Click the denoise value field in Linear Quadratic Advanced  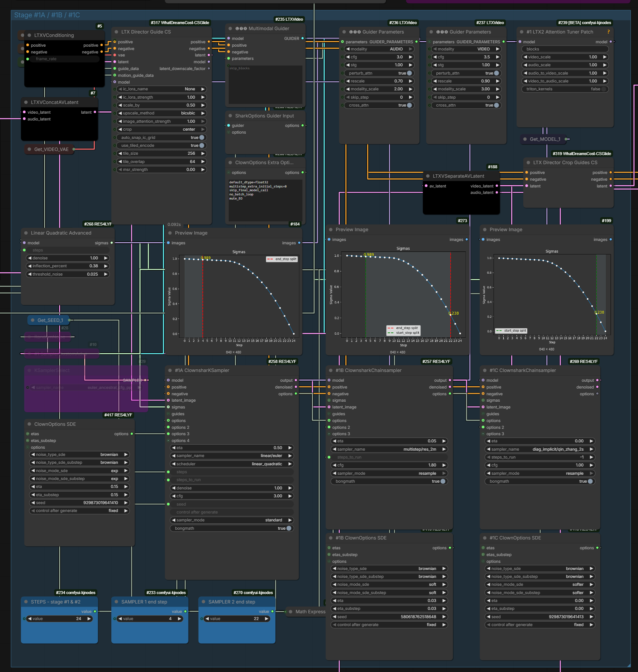(68, 258)
